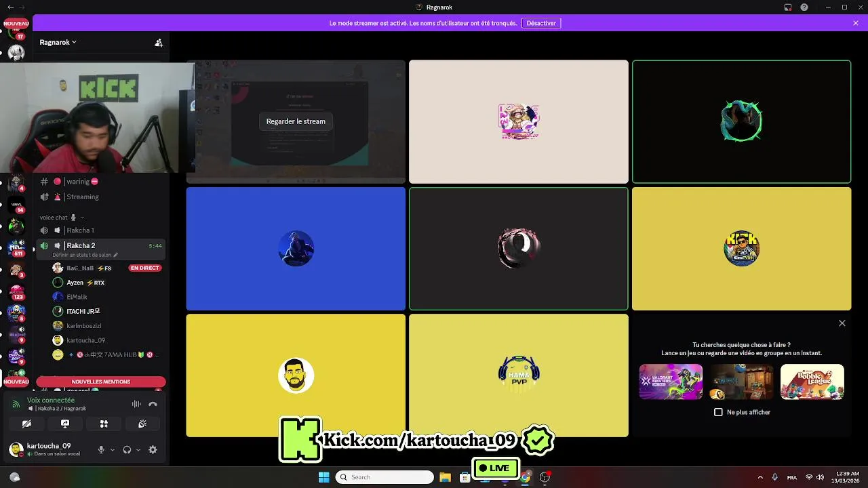Open server with 511 unread badge
This screenshot has height=488, width=868.
point(16,248)
